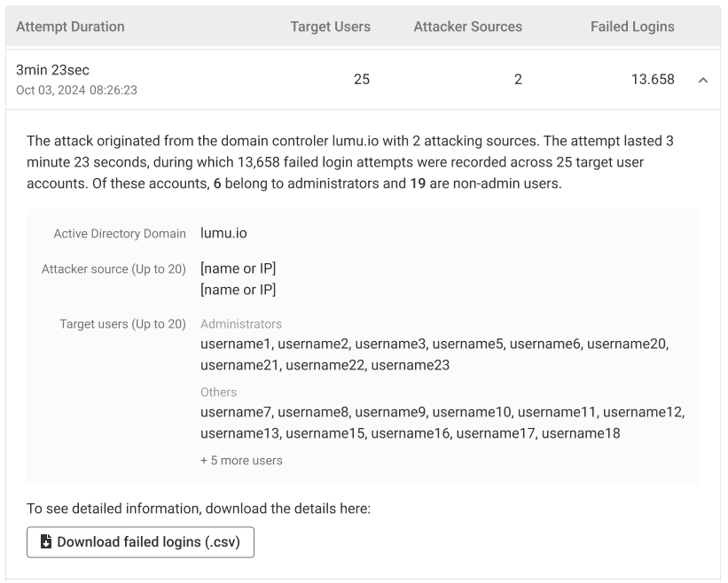Collapse the expanded attempt row chevron
The image size is (728, 583).
pyautogui.click(x=703, y=80)
